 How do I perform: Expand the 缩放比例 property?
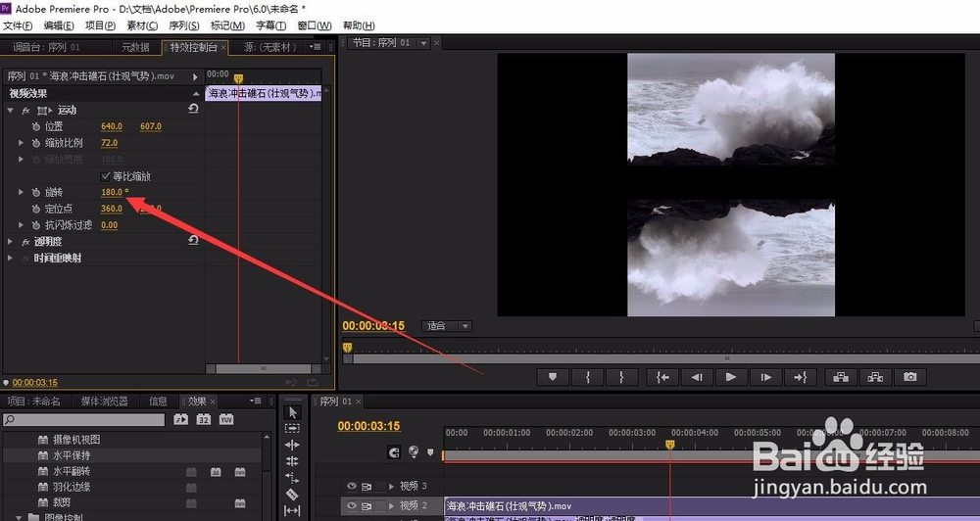[21, 142]
